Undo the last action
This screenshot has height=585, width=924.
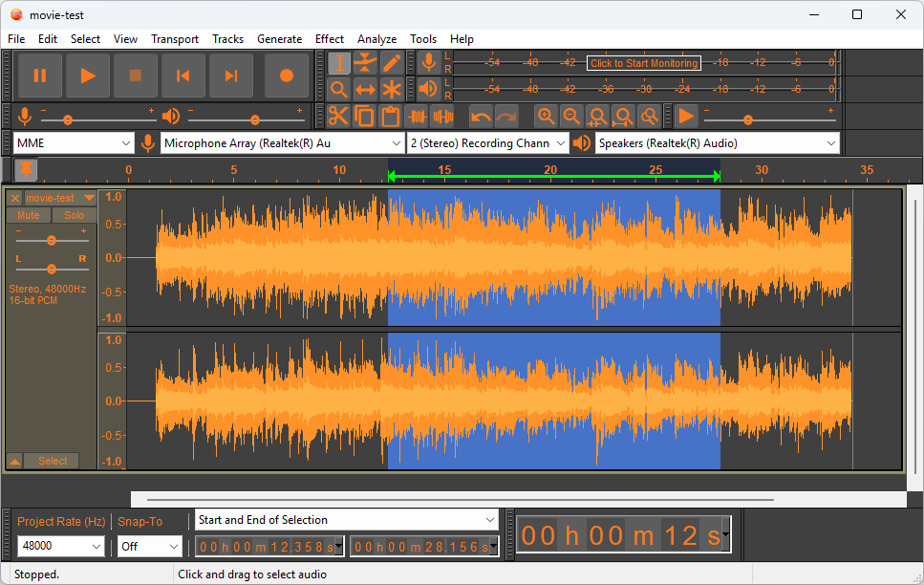481,117
